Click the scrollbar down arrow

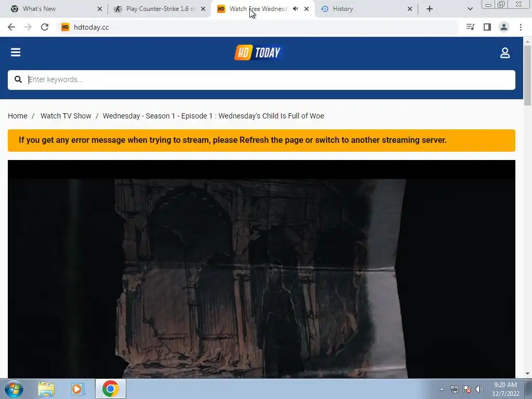[527, 374]
